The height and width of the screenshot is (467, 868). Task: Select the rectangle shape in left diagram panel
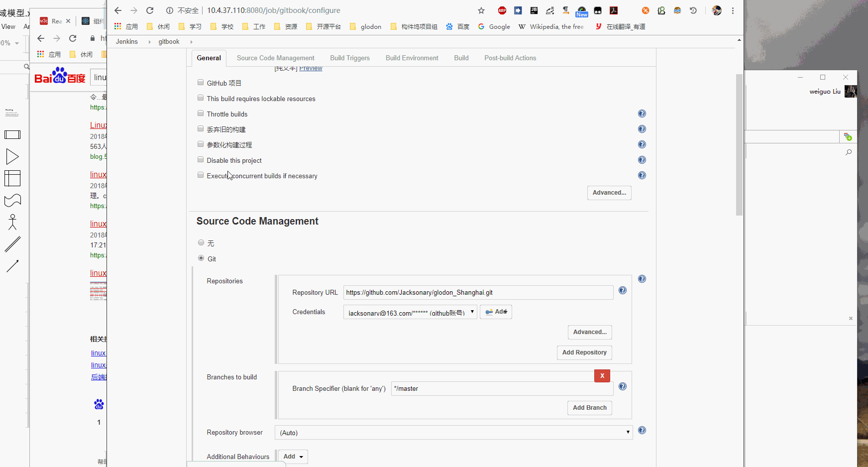[12, 134]
